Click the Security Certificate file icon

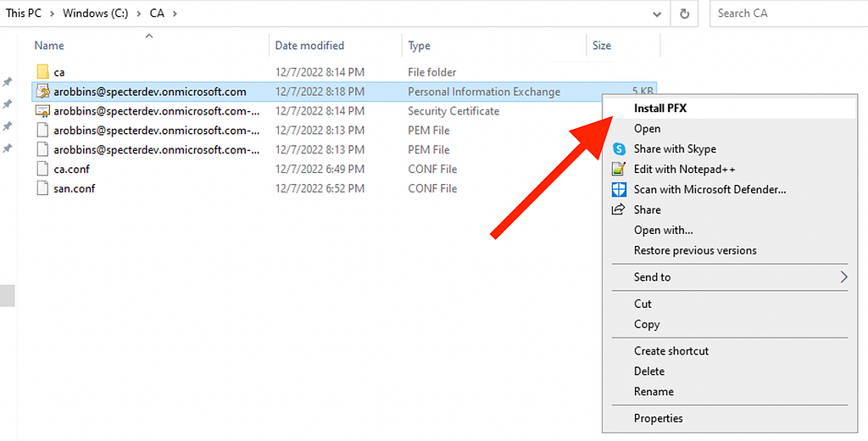click(42, 111)
